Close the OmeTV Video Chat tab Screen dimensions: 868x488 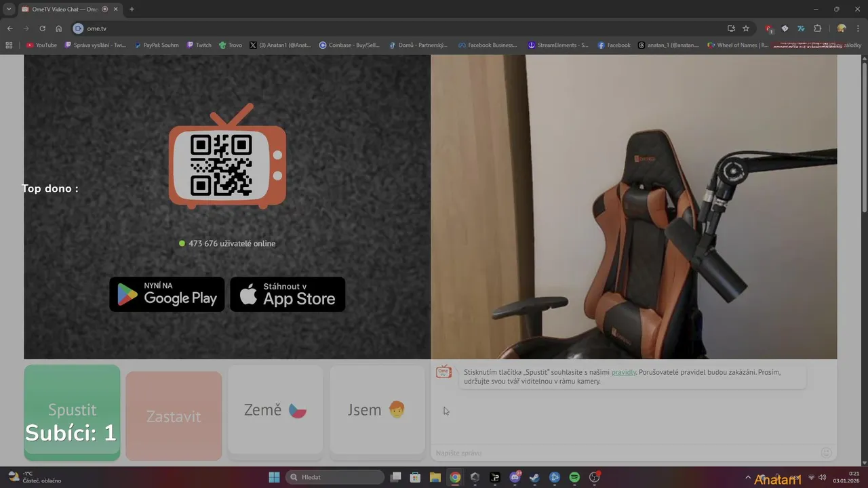pyautogui.click(x=115, y=9)
